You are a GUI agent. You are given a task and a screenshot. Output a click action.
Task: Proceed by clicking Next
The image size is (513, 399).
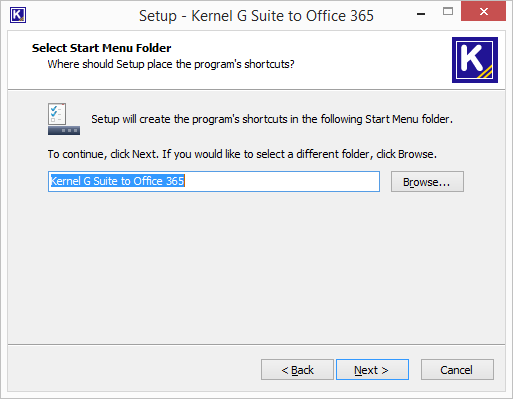click(x=372, y=369)
